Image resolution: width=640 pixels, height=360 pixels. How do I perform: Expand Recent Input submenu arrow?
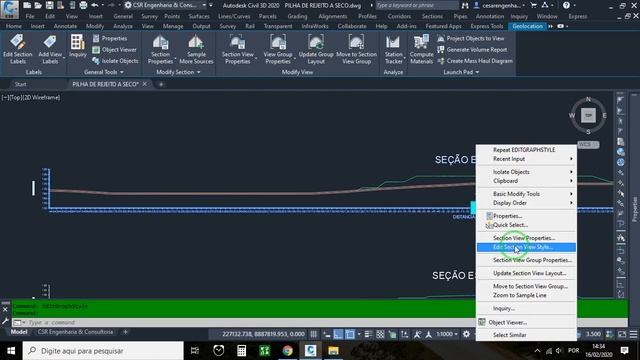point(571,159)
